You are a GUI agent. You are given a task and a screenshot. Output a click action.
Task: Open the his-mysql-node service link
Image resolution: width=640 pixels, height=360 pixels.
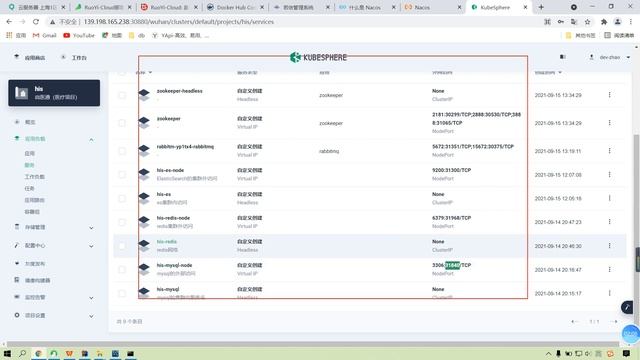174,265
